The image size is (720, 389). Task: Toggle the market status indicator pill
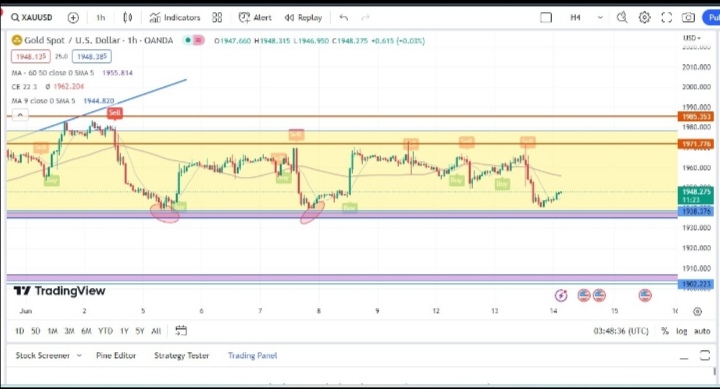point(193,40)
